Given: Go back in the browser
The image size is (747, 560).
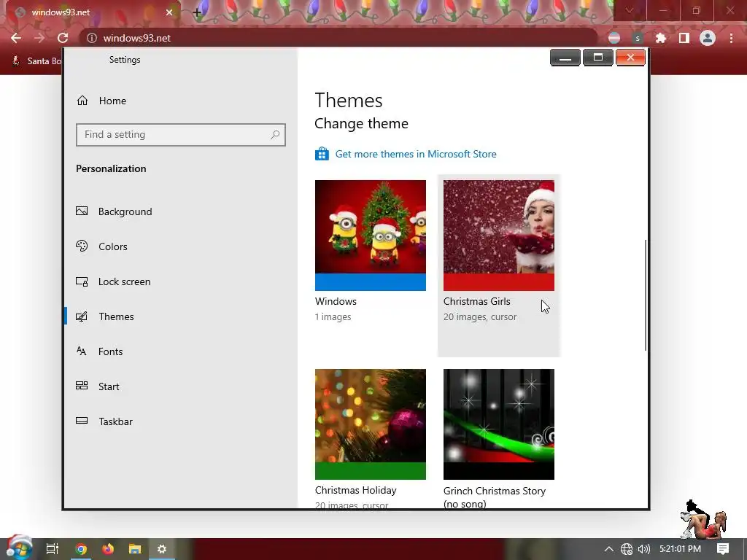Looking at the screenshot, I should [x=16, y=38].
